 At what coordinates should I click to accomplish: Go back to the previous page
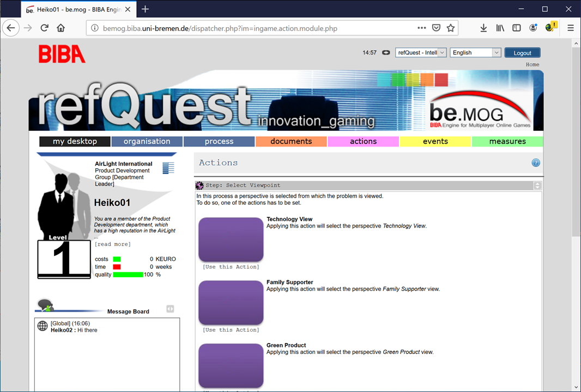pos(11,28)
